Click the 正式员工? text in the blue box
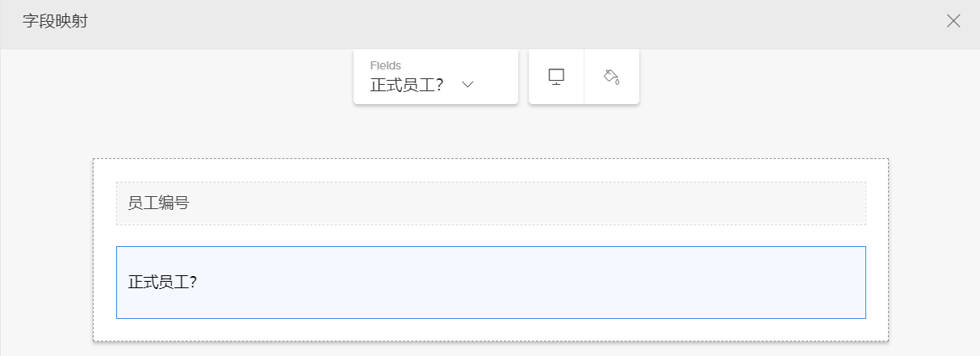Image resolution: width=980 pixels, height=356 pixels. (x=164, y=283)
